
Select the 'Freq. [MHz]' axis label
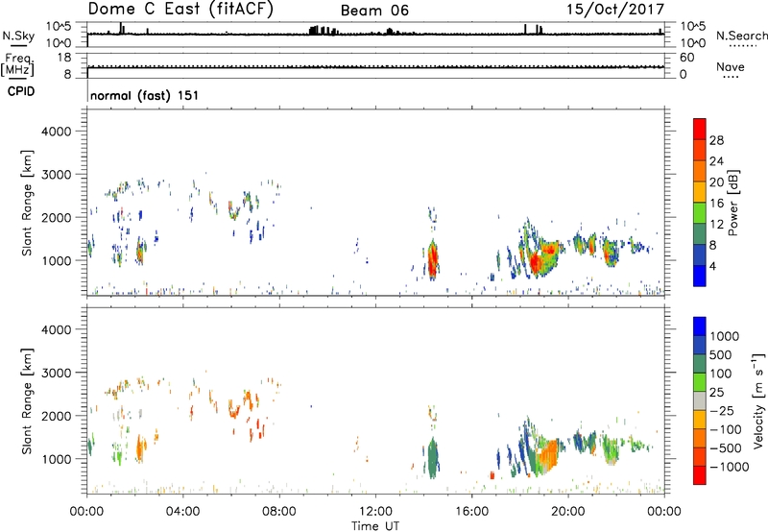click(18, 64)
